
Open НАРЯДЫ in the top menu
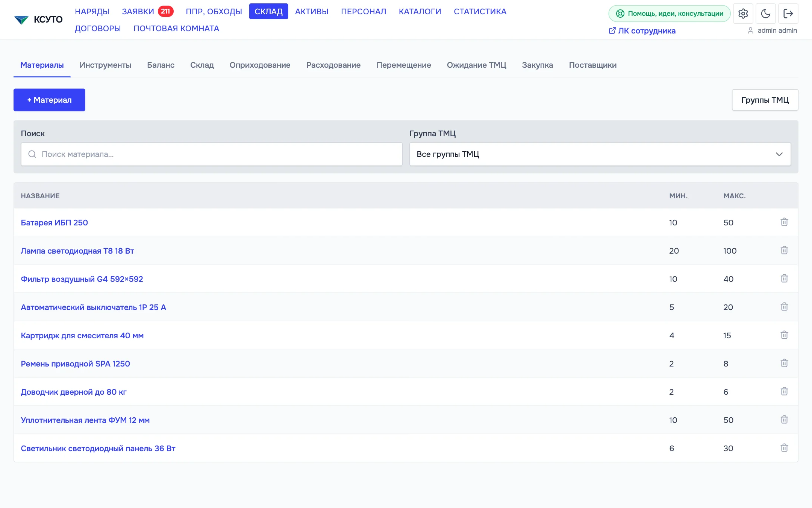tap(92, 12)
